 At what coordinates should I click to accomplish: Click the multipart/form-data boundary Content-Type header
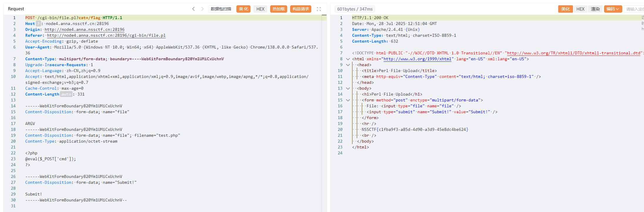[x=125, y=59]
